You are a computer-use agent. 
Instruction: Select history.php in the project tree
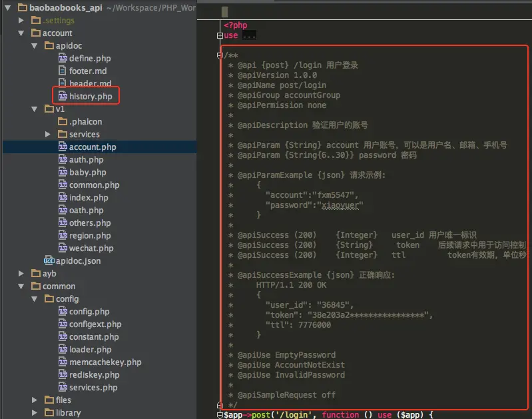[x=91, y=97]
